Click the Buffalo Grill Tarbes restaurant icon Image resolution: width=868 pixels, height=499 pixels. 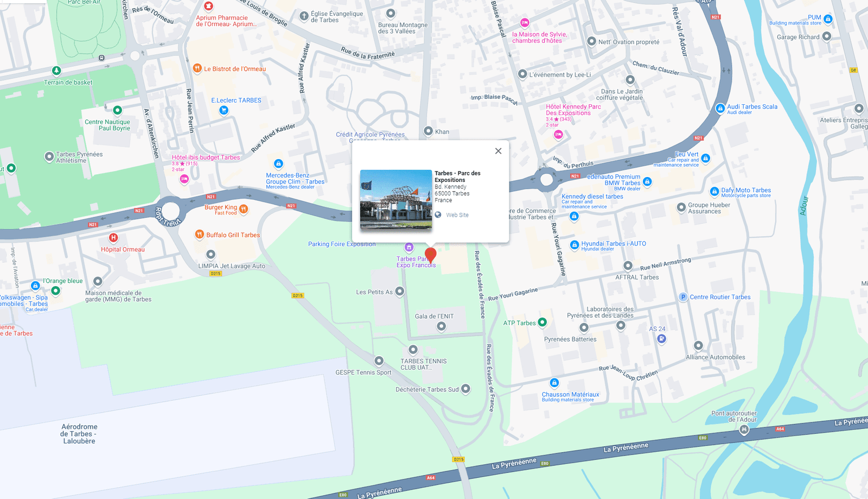tap(200, 235)
